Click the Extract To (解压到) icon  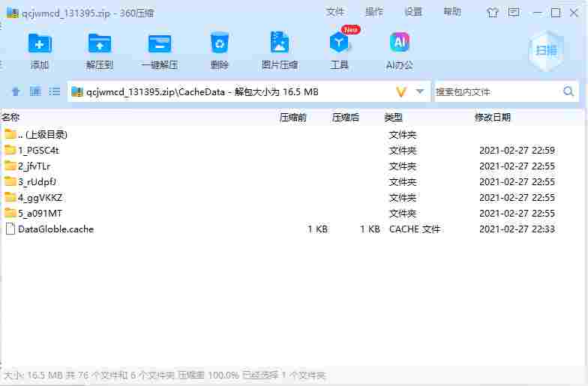point(99,43)
